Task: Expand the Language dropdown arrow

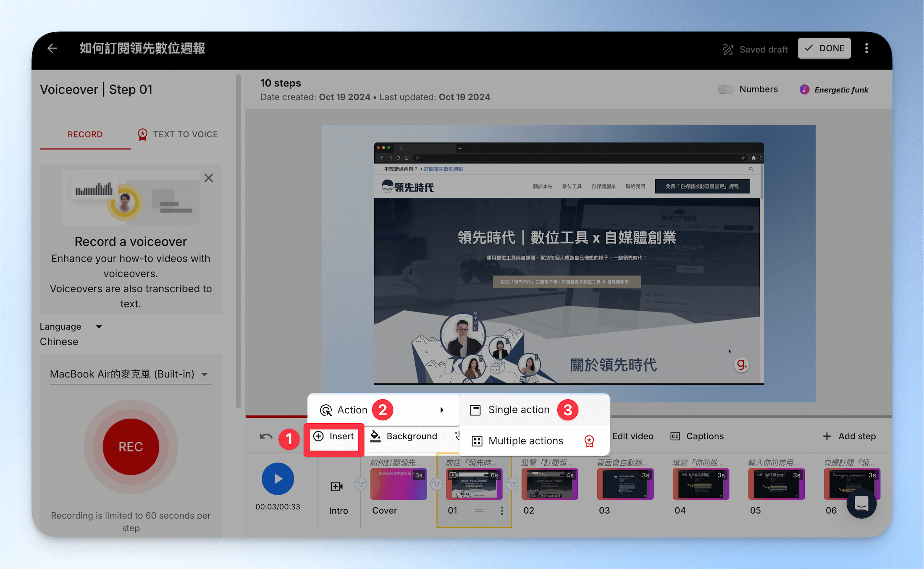Action: 99,327
